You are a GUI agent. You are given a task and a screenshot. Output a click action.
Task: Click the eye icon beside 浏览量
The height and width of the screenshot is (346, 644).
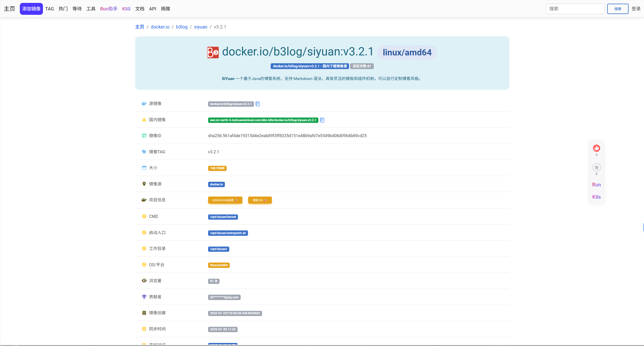pos(144,281)
